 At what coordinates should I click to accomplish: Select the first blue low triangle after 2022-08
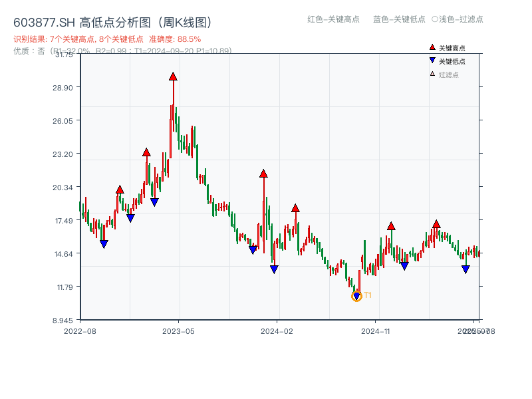pos(104,244)
